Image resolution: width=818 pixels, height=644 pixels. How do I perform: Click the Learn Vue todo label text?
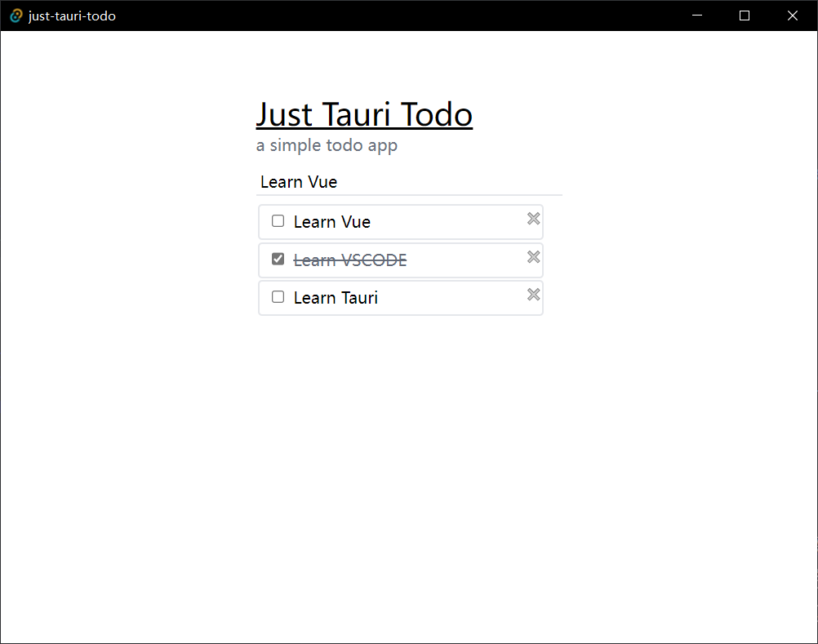(x=332, y=221)
